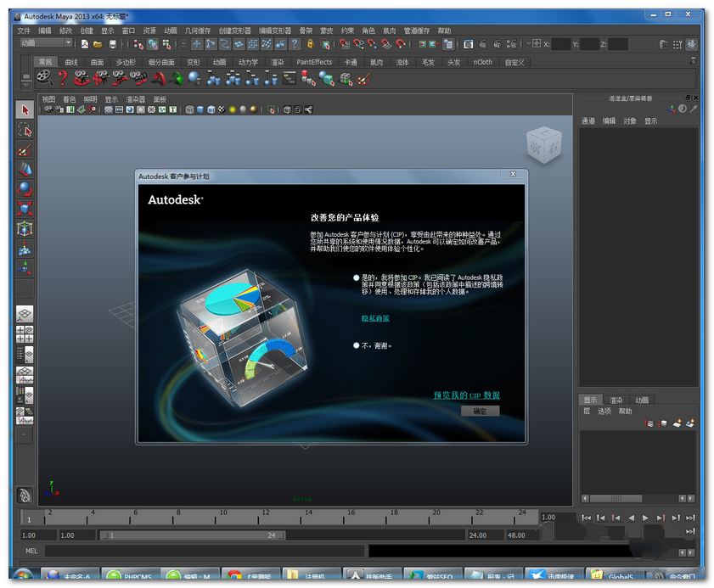Click the playback end time field 24.00
Image resolution: width=714 pixels, height=588 pixels.
pos(486,535)
